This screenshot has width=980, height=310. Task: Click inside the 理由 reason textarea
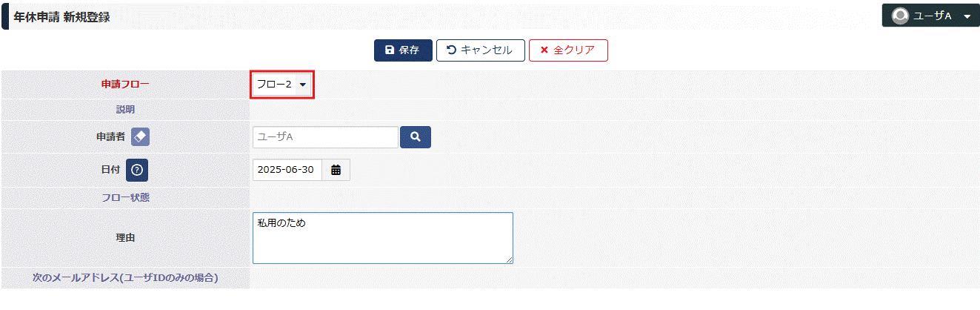[x=383, y=238]
